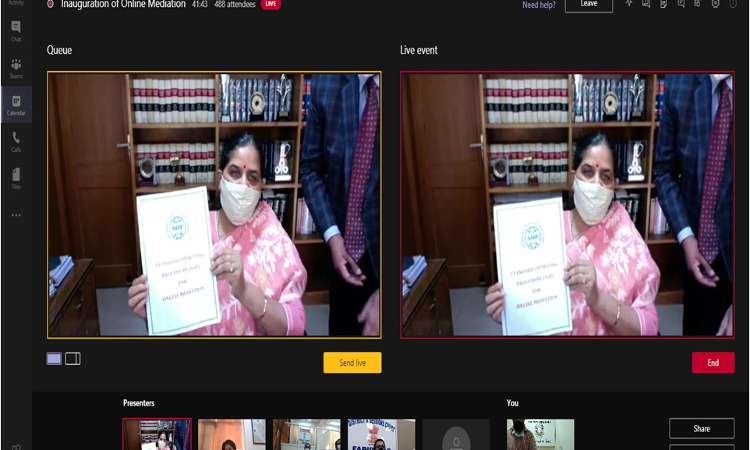Open Calls from the left rail
This screenshot has width=750, height=450.
coord(15,140)
